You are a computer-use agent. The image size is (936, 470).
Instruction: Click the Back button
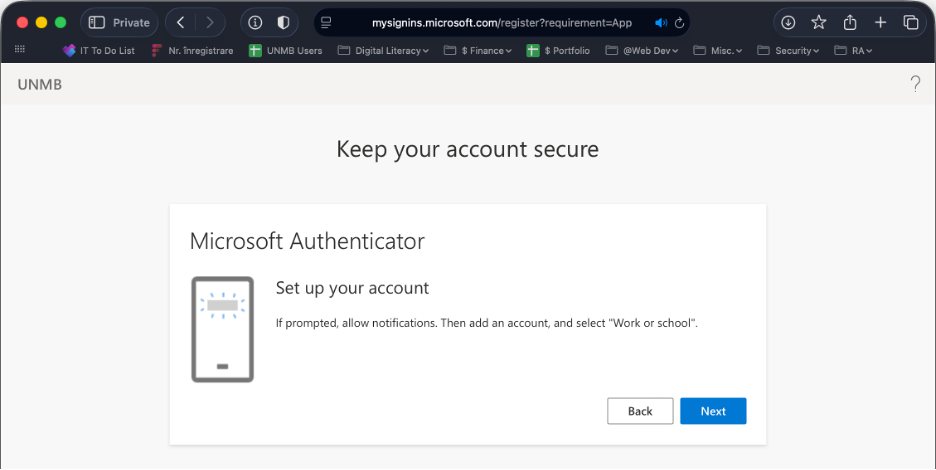pyautogui.click(x=640, y=411)
